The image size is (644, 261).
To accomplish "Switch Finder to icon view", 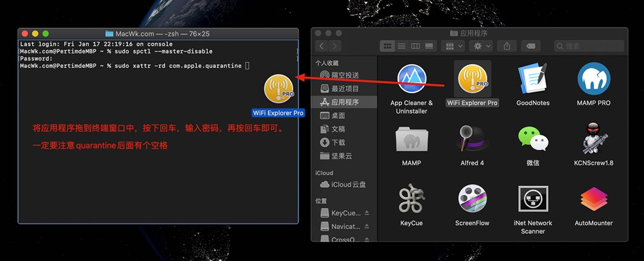I will point(387,46).
